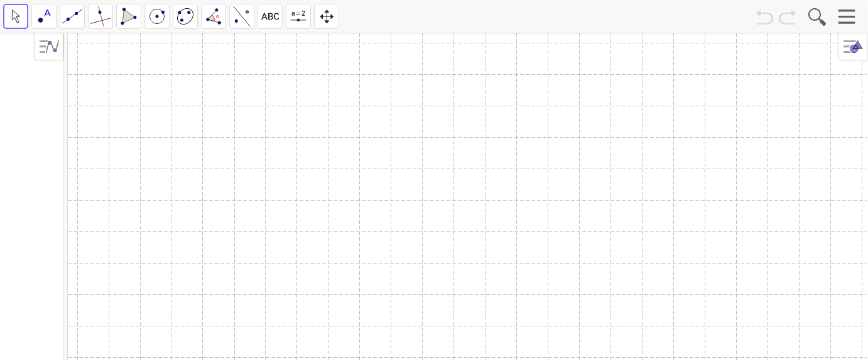
Task: Redo the last undone action
Action: 788,17
